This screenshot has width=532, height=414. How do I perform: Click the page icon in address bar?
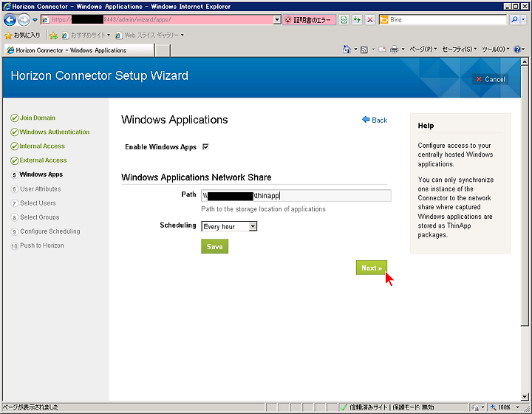[46, 20]
